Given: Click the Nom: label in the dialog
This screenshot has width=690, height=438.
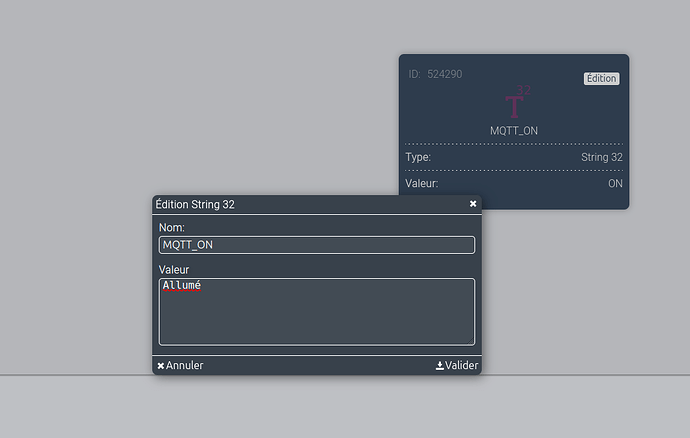Looking at the screenshot, I should coord(172,228).
